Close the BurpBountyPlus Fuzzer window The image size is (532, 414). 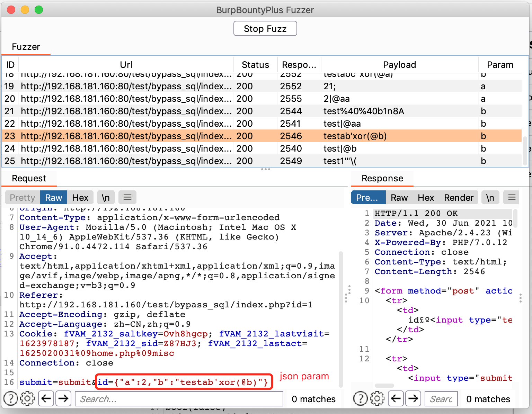11,10
